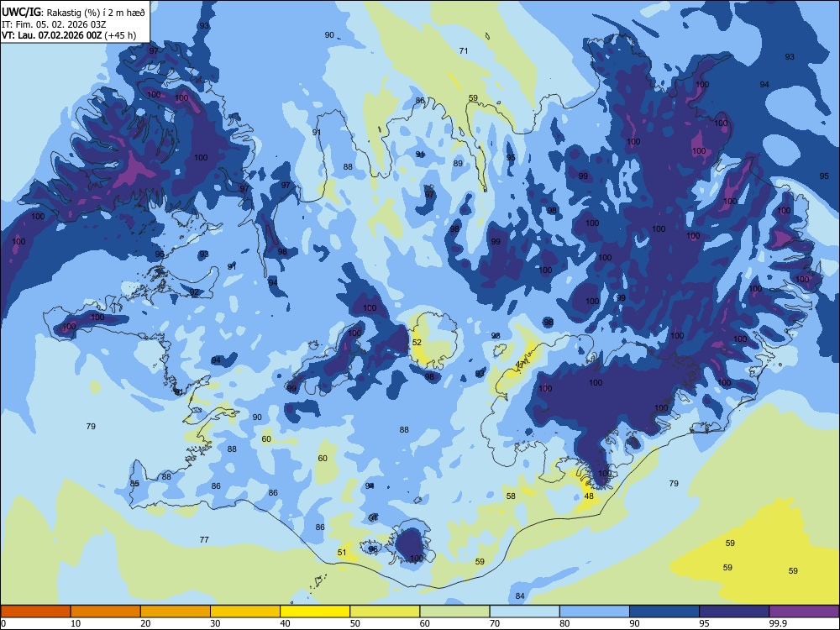
Task: Click the map value '48' on the yellow patch
Action: 589,496
